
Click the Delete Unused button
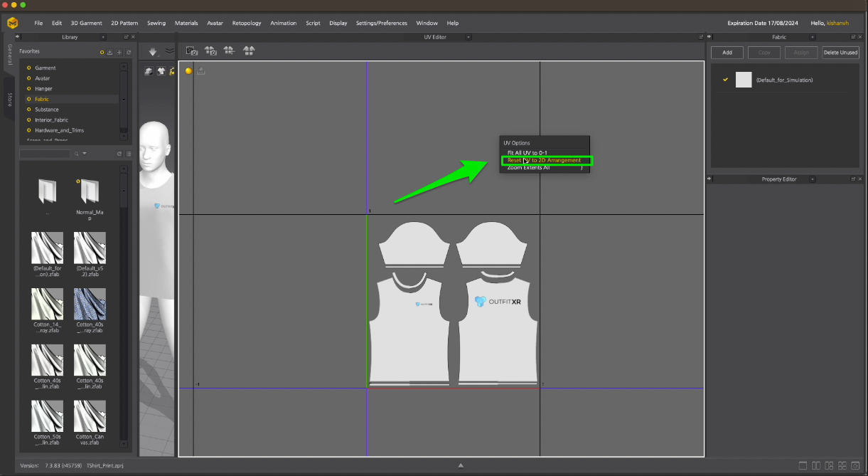[840, 53]
